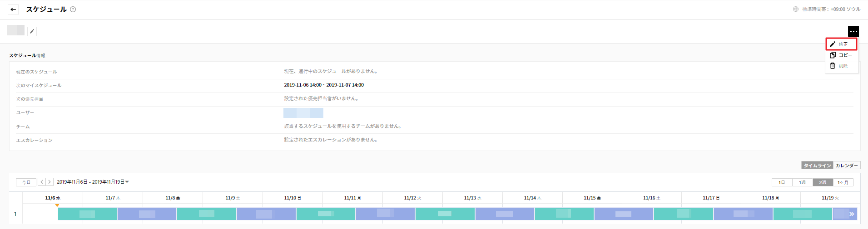Image resolution: width=868 pixels, height=229 pixels.
Task: Switch the range to 1ヶ月 view
Action: (843, 182)
